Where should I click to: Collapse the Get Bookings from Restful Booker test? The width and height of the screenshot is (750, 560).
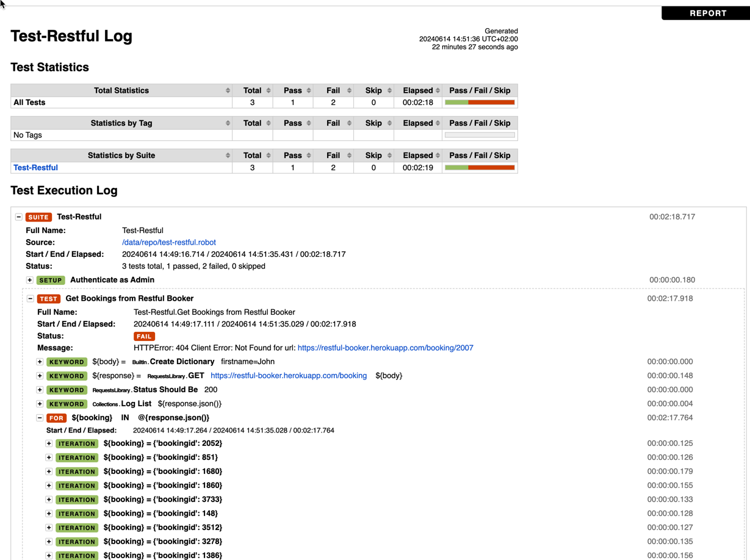click(30, 298)
